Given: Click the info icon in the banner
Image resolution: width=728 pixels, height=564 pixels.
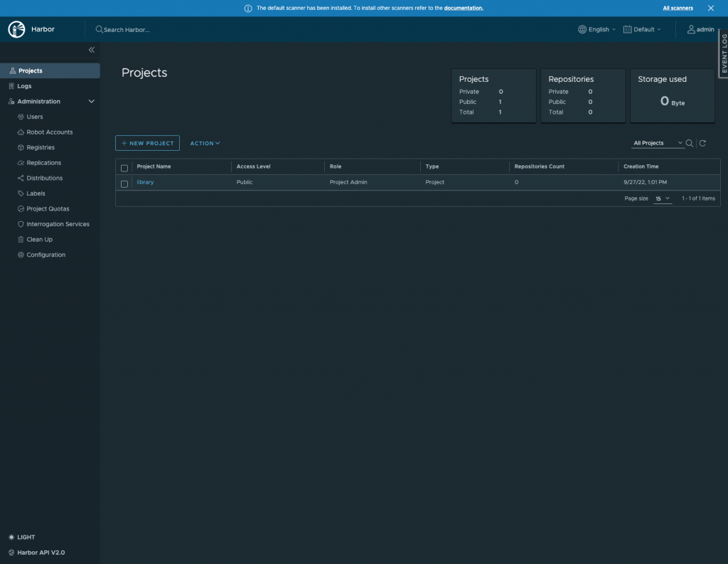Looking at the screenshot, I should coord(248,9).
